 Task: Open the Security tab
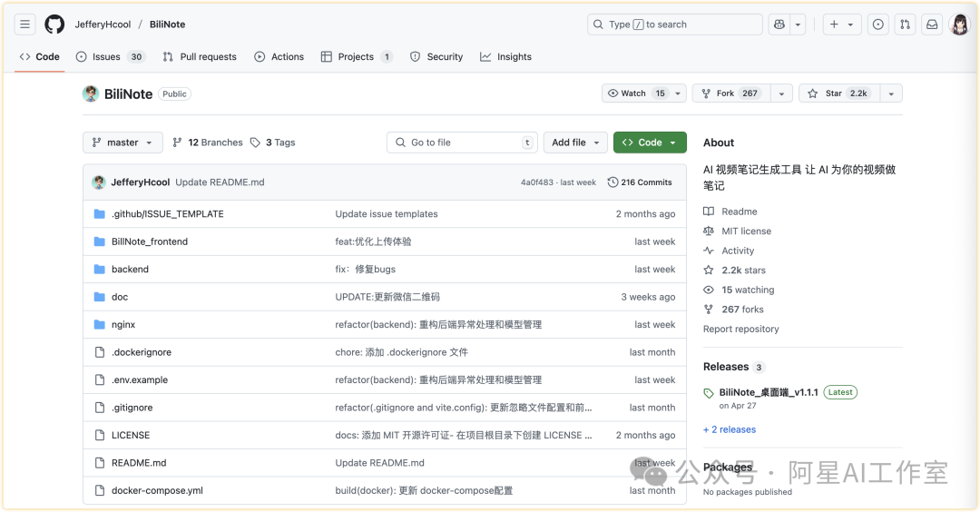coord(436,56)
